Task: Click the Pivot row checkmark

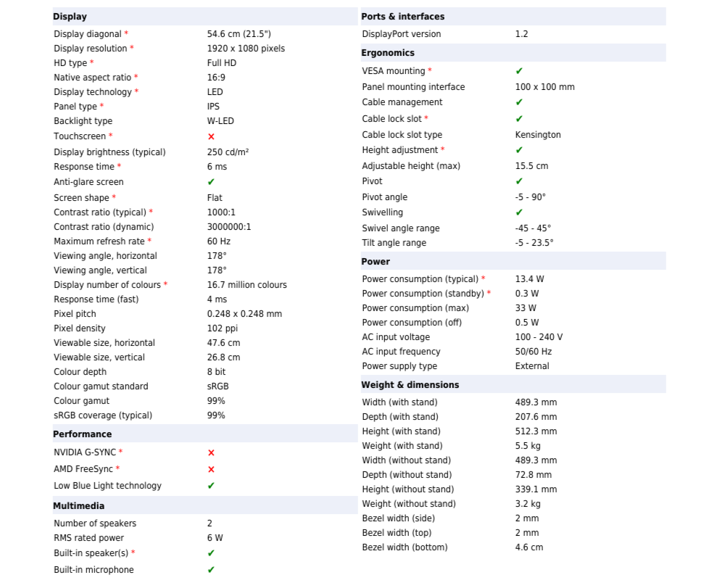Action: [x=519, y=181]
